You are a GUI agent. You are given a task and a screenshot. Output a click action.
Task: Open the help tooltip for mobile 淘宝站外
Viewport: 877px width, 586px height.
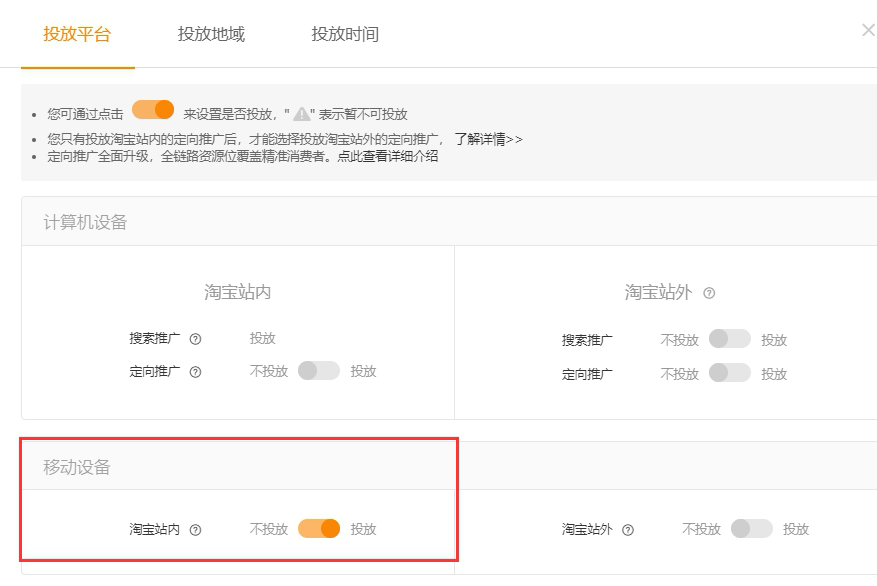tap(627, 530)
